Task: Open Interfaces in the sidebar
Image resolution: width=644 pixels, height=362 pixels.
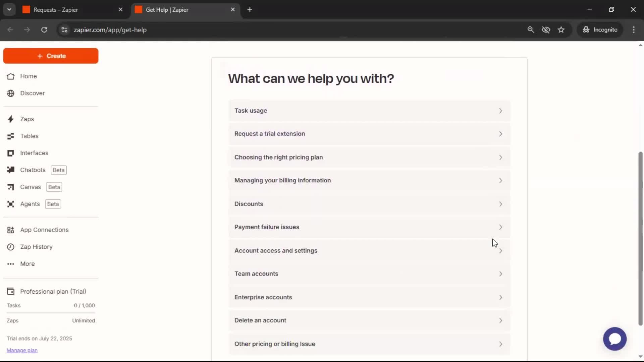Action: 34,153
